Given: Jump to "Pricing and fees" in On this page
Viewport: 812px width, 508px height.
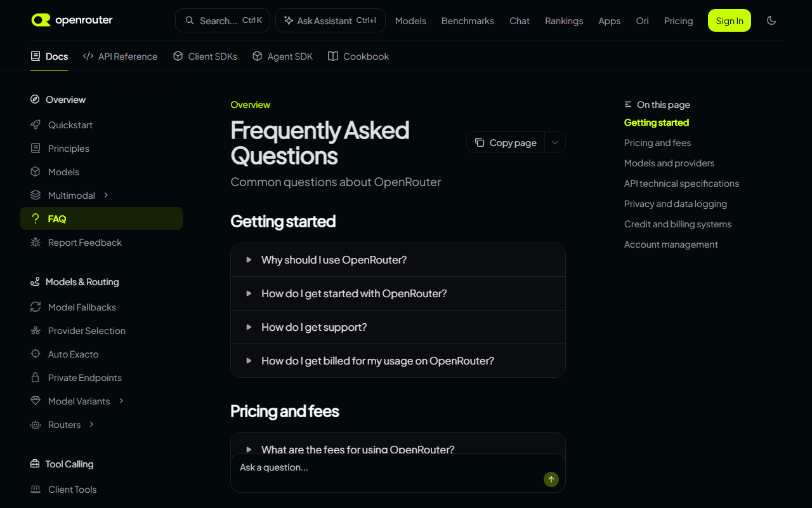Looking at the screenshot, I should [657, 143].
